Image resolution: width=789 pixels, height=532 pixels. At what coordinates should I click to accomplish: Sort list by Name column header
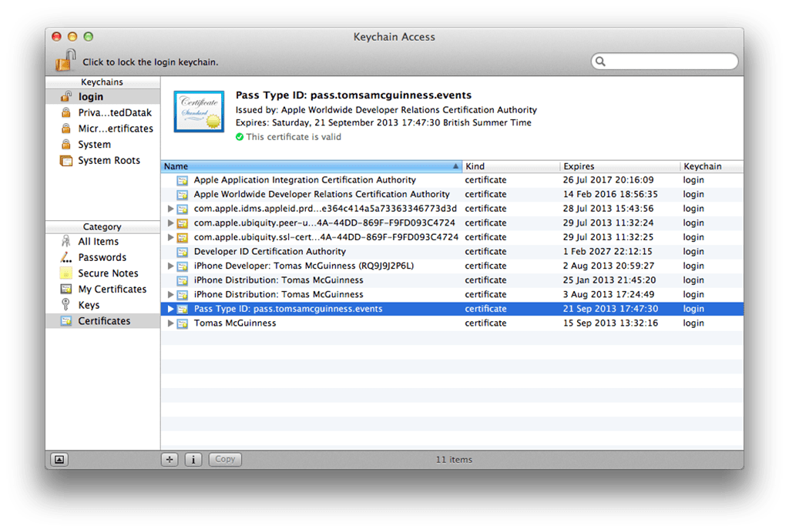tap(308, 166)
